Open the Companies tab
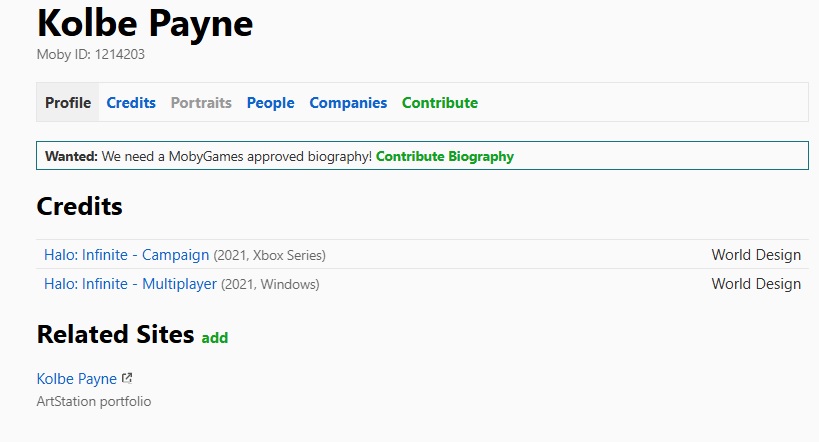This screenshot has height=442, width=819. [348, 102]
